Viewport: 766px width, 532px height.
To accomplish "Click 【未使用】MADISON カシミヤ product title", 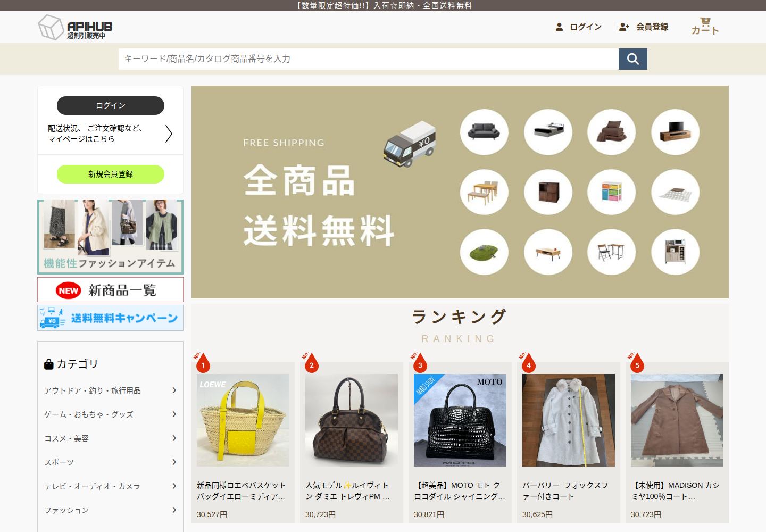I will [x=676, y=491].
